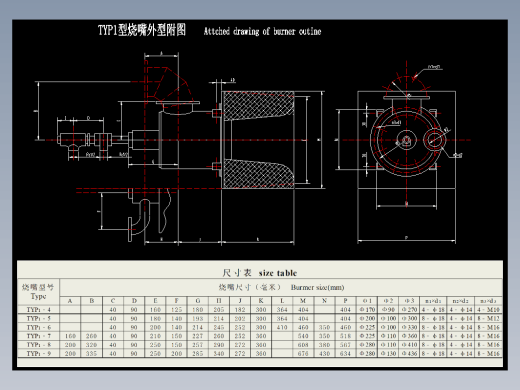Click column header 'K' in size table
This screenshot has width=520, height=390.
(x=261, y=301)
